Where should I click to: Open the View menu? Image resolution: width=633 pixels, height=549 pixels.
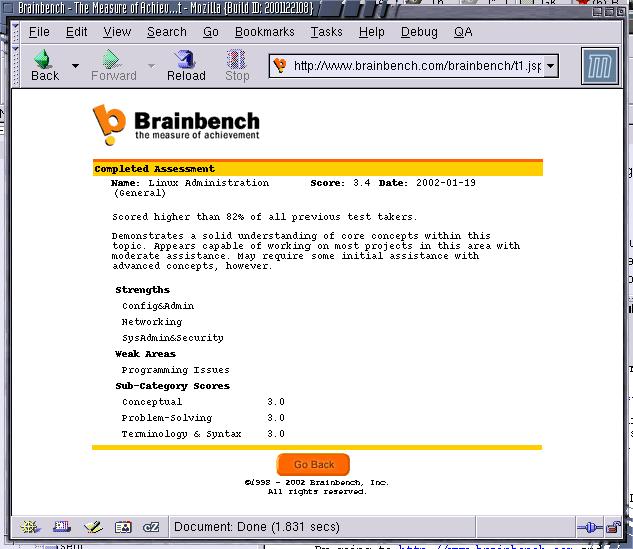117,32
